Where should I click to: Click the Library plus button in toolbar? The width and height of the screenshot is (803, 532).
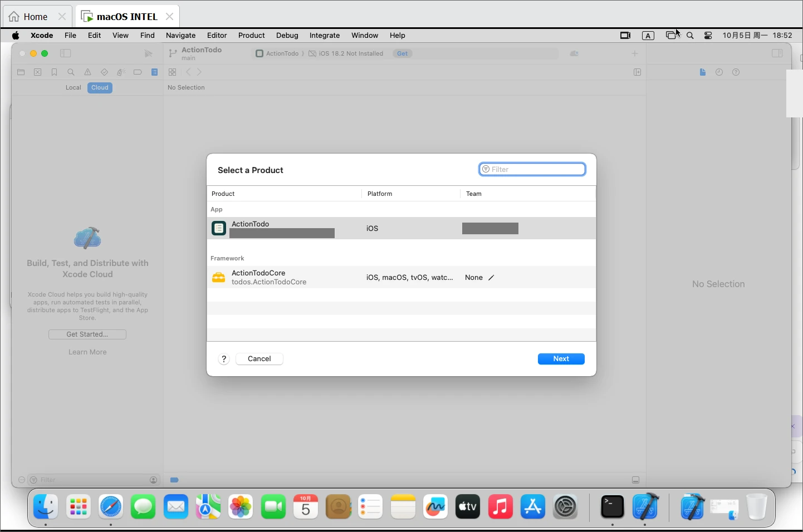(x=635, y=53)
